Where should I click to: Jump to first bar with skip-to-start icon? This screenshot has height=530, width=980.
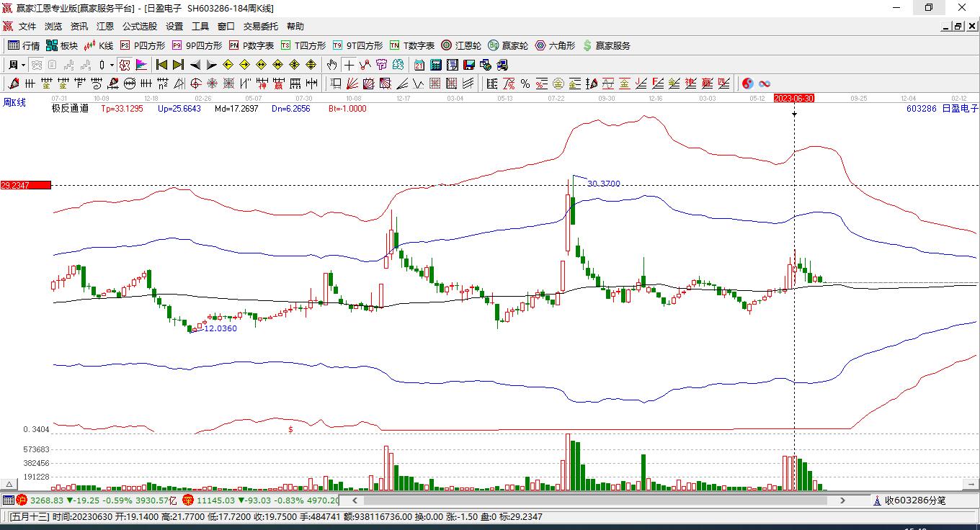162,65
